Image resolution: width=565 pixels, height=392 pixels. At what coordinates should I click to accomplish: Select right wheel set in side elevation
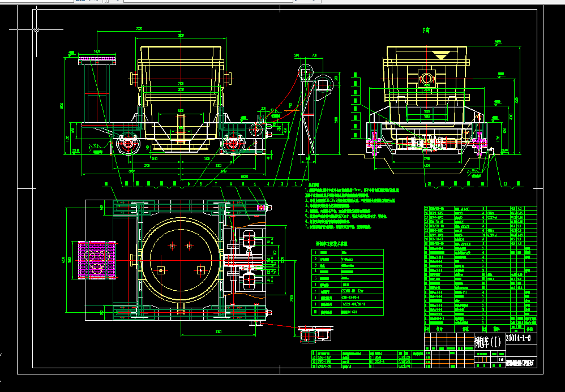point(233,144)
